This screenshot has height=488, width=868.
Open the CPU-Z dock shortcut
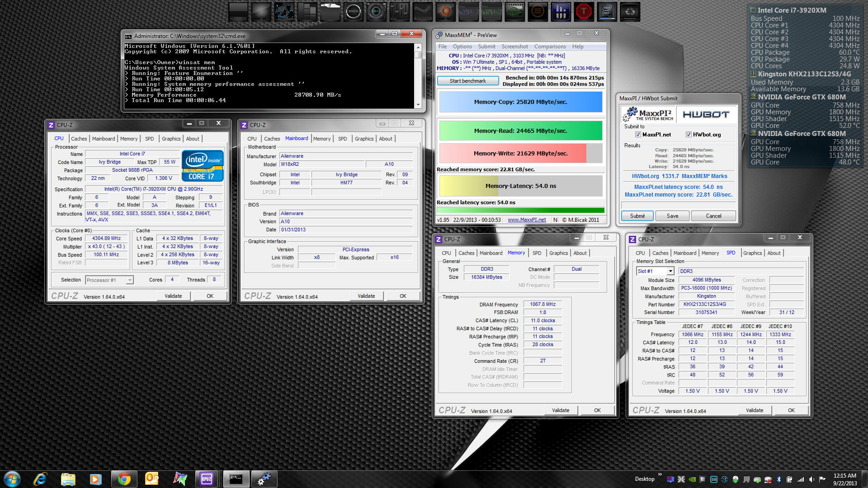click(469, 12)
